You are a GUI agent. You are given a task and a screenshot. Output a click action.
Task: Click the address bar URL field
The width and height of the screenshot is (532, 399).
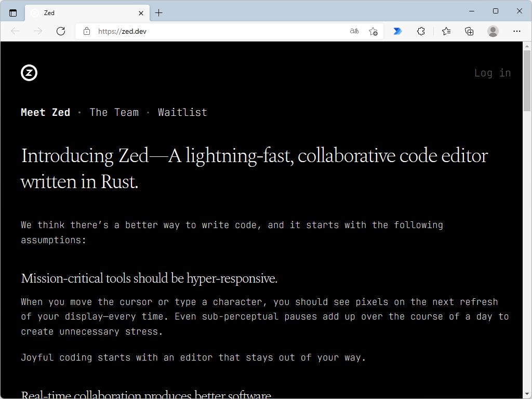[208, 31]
